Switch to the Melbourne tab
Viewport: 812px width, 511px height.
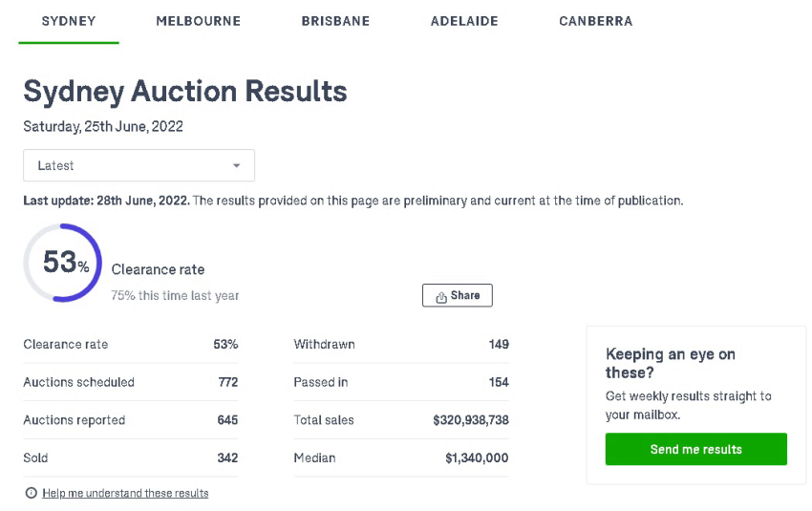(x=199, y=21)
